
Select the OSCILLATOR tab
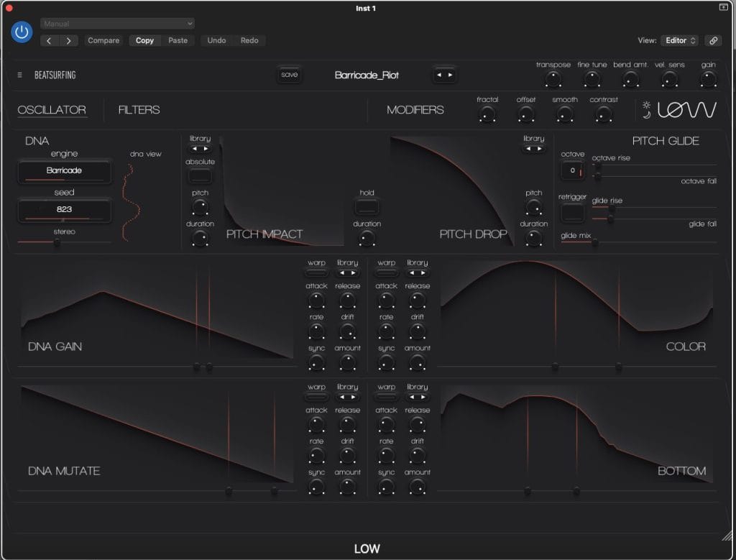[52, 110]
